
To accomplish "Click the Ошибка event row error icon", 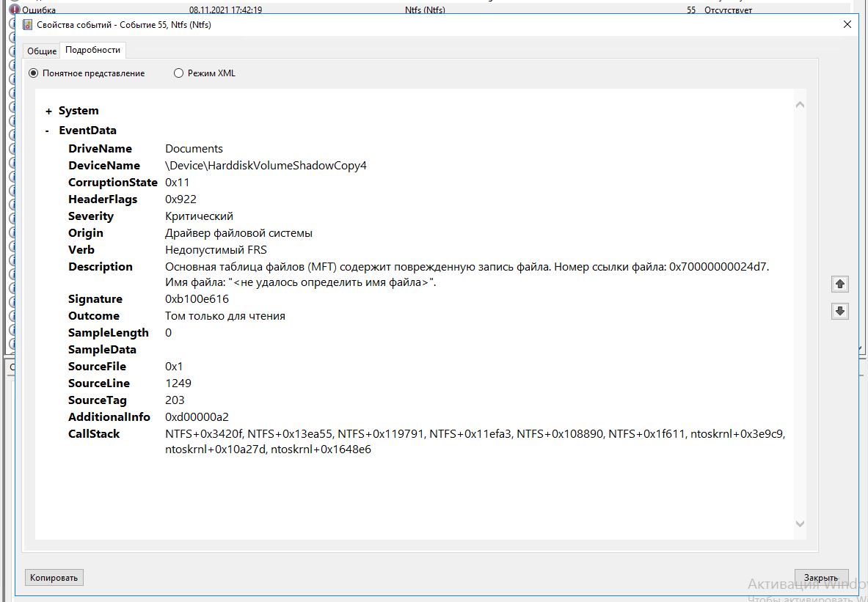I will pyautogui.click(x=15, y=10).
